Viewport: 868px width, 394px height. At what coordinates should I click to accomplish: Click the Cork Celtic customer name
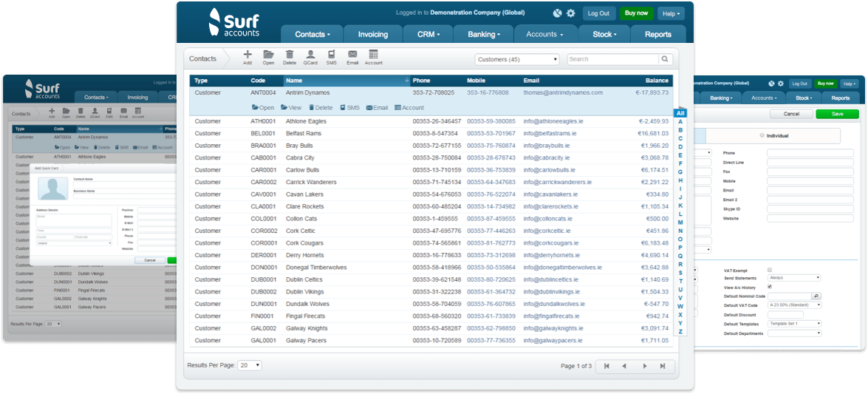(x=301, y=231)
